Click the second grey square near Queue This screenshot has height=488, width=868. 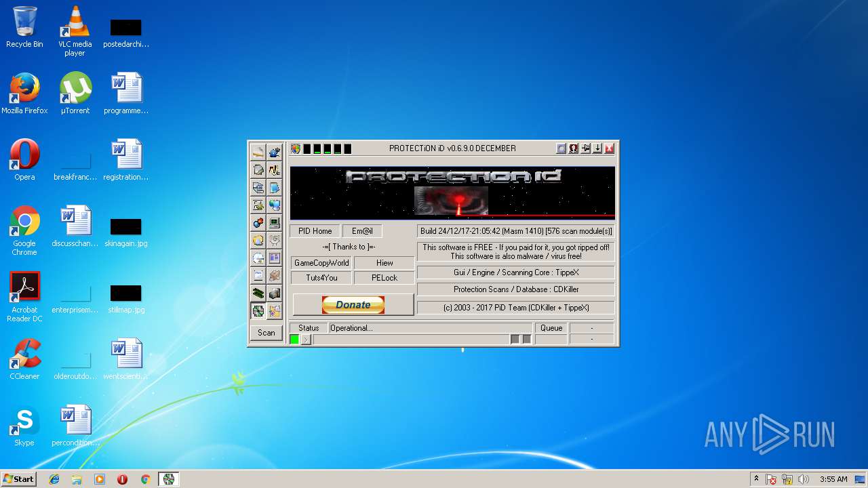[526, 339]
